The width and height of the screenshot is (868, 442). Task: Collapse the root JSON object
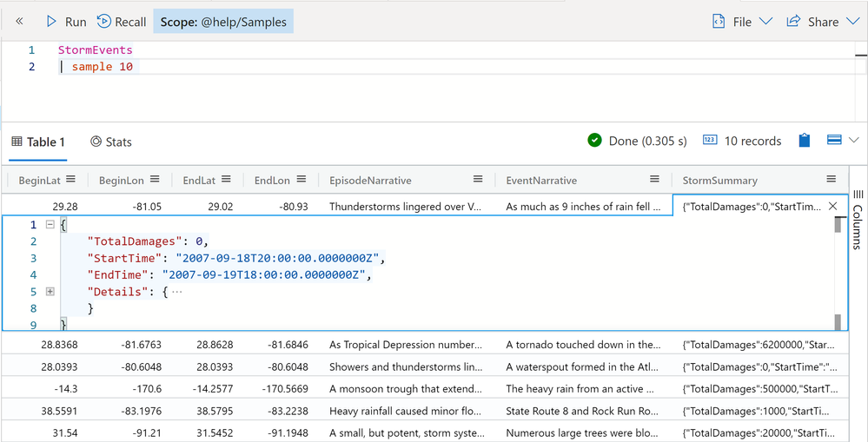[50, 225]
